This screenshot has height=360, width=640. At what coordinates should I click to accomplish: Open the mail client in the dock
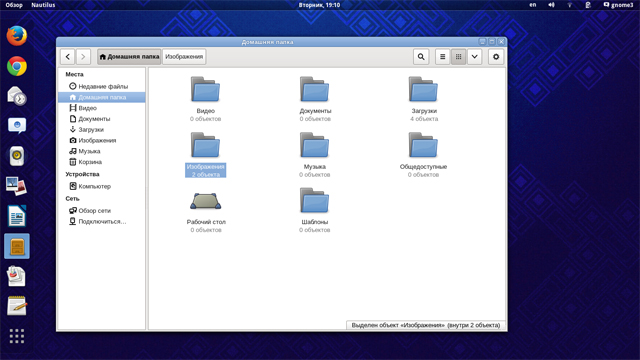pos(17,96)
